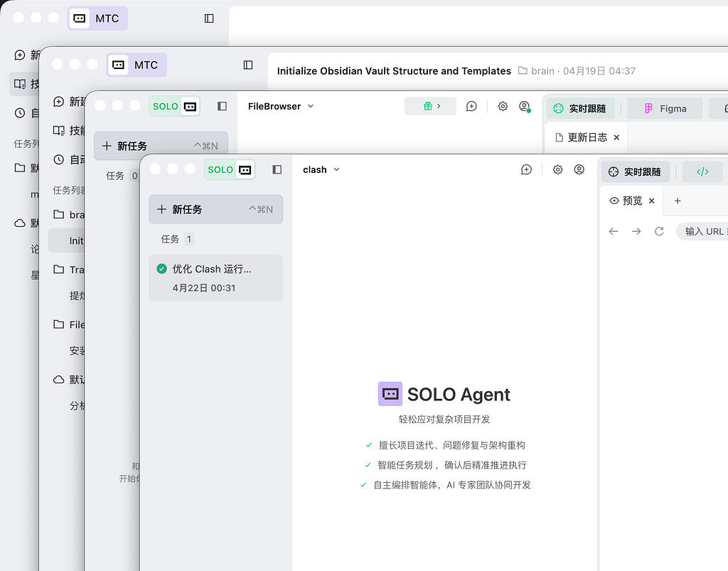The width and height of the screenshot is (728, 571).
Task: Select 实时跟随 tab in FileBrowser window
Action: [580, 108]
